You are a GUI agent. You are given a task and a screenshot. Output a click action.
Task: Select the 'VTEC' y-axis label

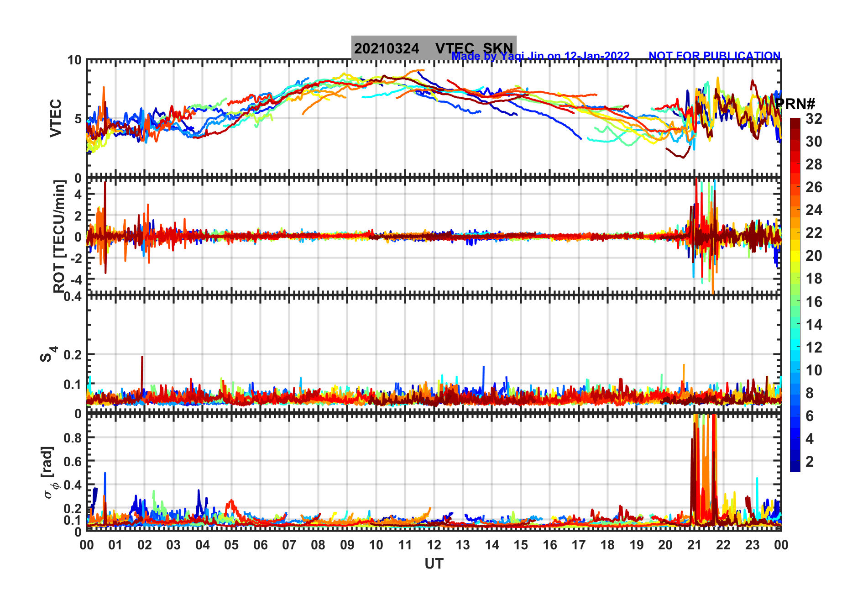[55, 118]
